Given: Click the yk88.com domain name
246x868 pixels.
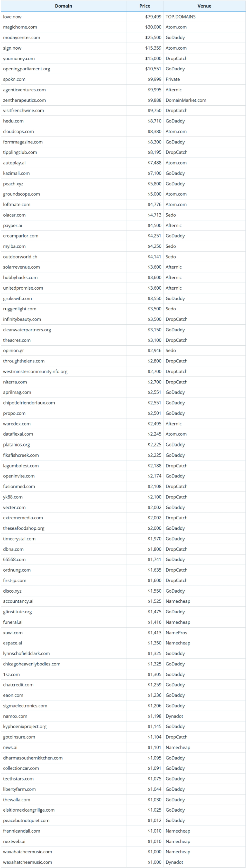Looking at the screenshot, I should point(13,497).
